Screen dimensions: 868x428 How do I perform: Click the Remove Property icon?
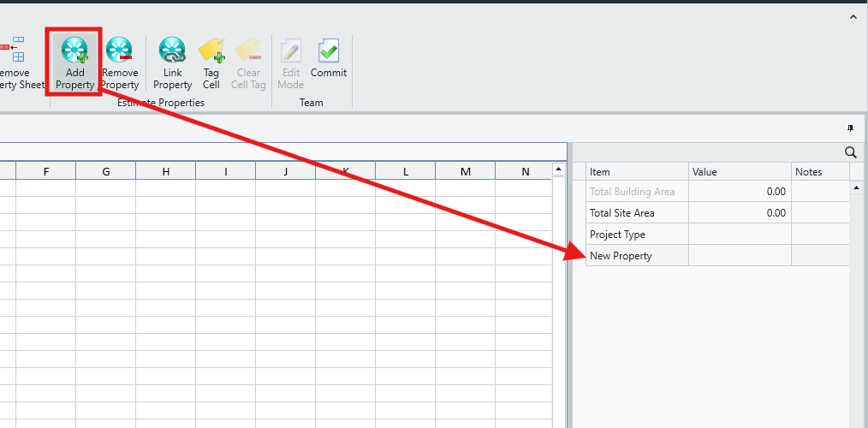click(120, 51)
